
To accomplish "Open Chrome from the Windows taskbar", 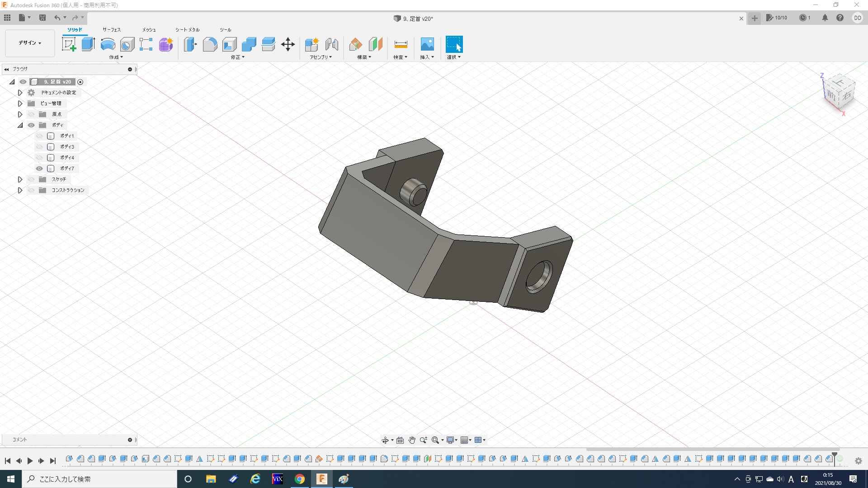I will click(299, 479).
